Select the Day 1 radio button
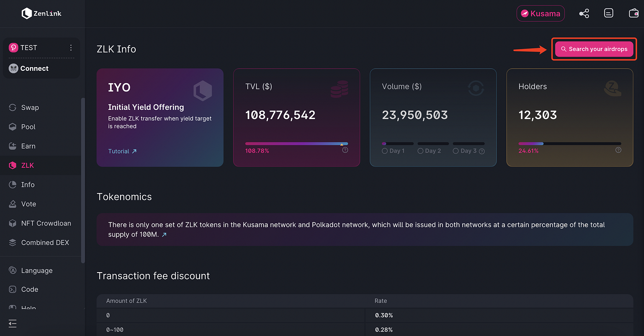644x336 pixels. 385,151
